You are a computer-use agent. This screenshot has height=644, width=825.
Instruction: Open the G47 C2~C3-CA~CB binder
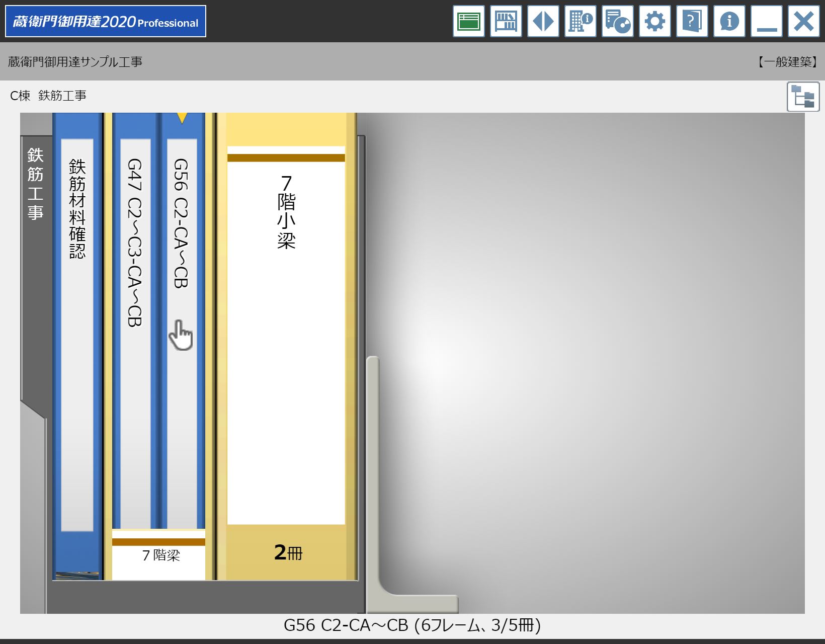coord(135,322)
